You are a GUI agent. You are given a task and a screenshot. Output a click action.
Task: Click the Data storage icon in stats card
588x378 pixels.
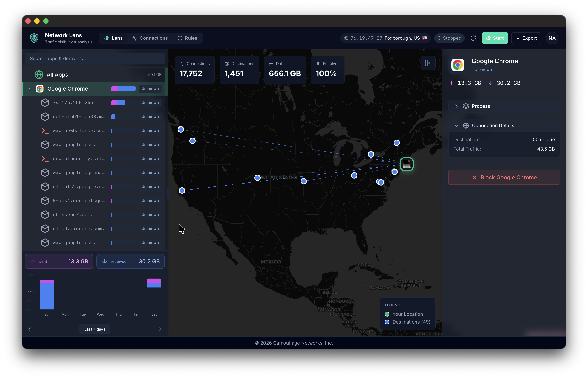coord(271,64)
